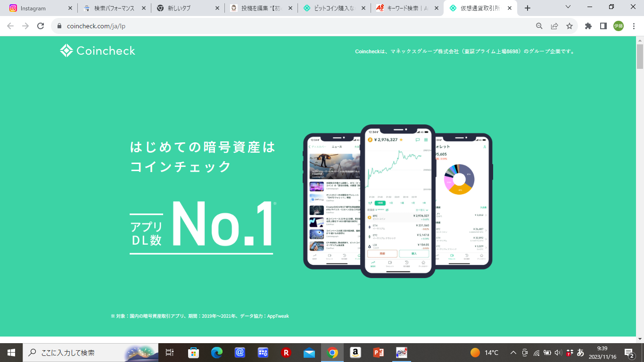
Task: Open the tab search dropdown arrow
Action: [x=568, y=7]
